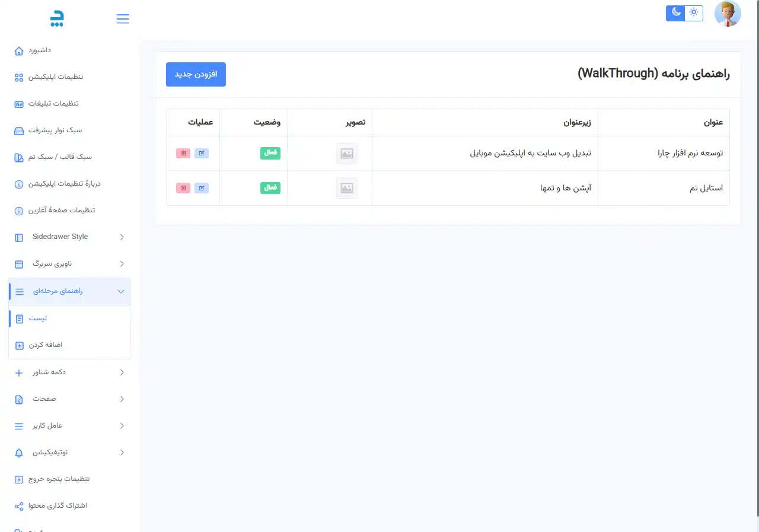This screenshot has height=532, width=759.
Task: Click the image thumbnail in the first table row
Action: [x=347, y=154]
